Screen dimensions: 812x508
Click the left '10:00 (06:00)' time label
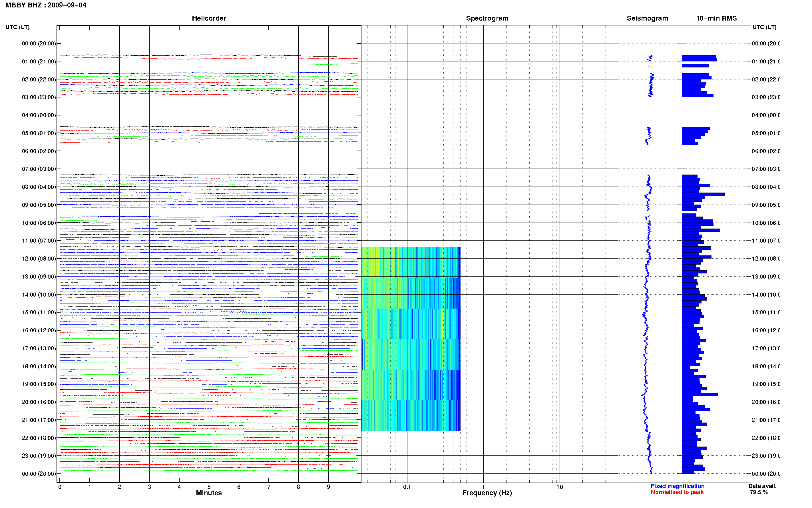point(39,223)
